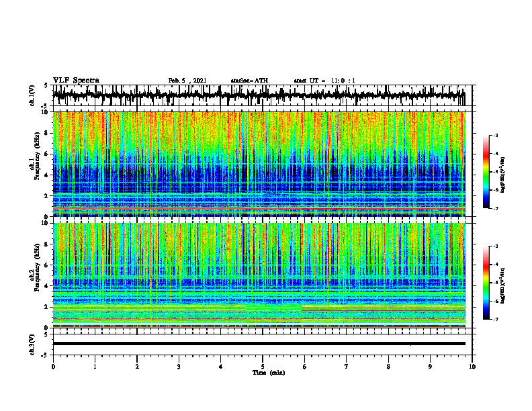Image resolution: width=532 pixels, height=411 pixels.
Task: Click the ch.1 frequency axis "4" tick label
Action: coord(48,175)
